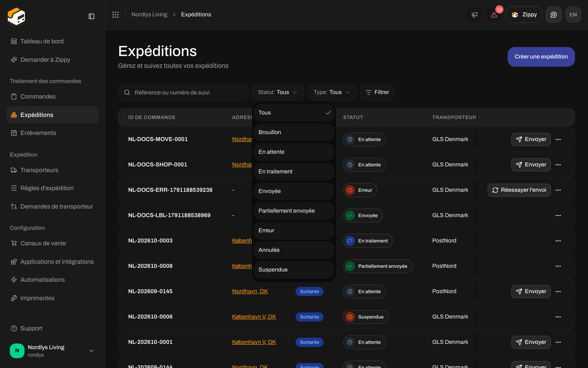The width and height of the screenshot is (588, 368).
Task: Choose En traitement status option
Action: (294, 172)
